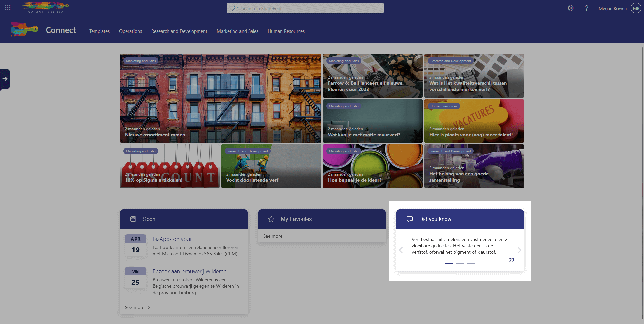Open the Templates navigation item
This screenshot has height=324, width=644.
(99, 31)
